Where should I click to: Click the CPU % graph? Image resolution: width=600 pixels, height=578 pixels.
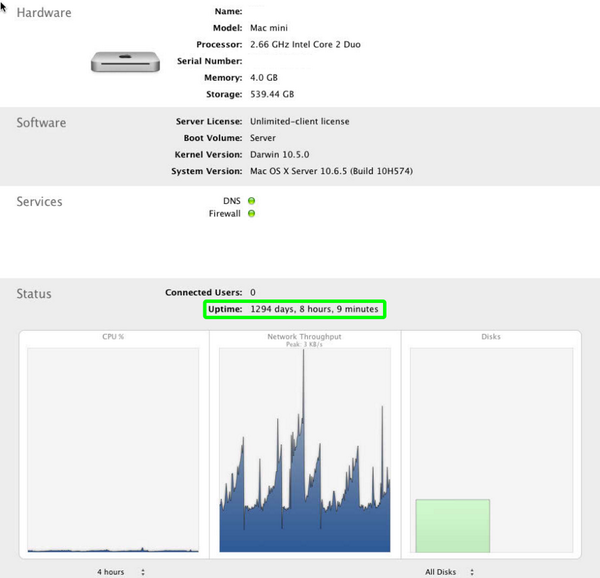[x=113, y=450]
